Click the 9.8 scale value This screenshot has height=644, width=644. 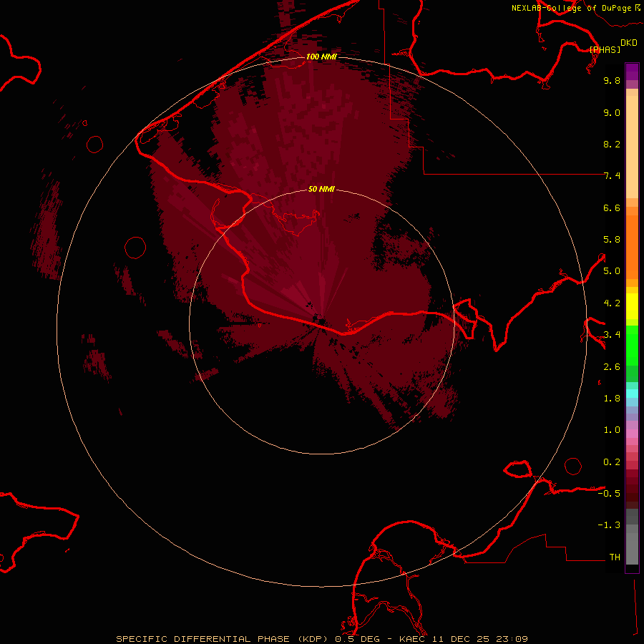pyautogui.click(x=612, y=80)
